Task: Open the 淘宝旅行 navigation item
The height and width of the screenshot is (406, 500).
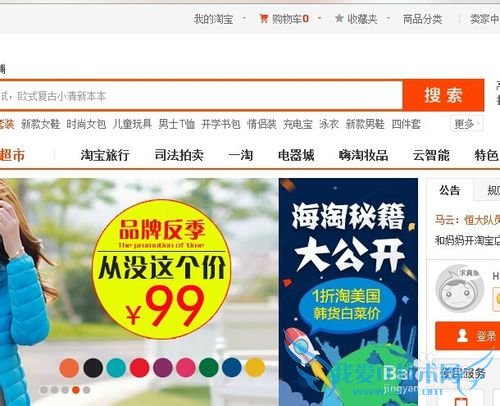Action: (x=105, y=155)
